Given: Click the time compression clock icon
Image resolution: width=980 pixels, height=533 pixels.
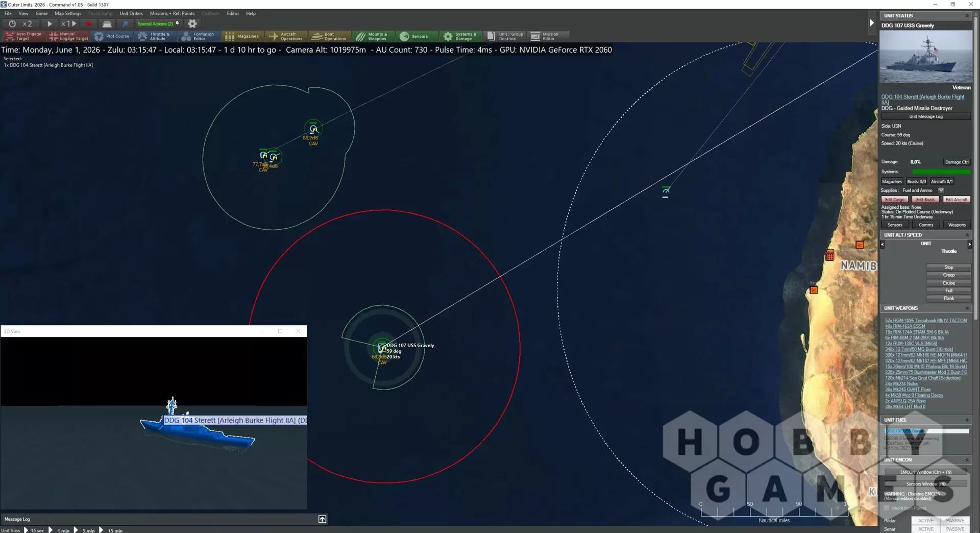Looking at the screenshot, I should [x=12, y=23].
